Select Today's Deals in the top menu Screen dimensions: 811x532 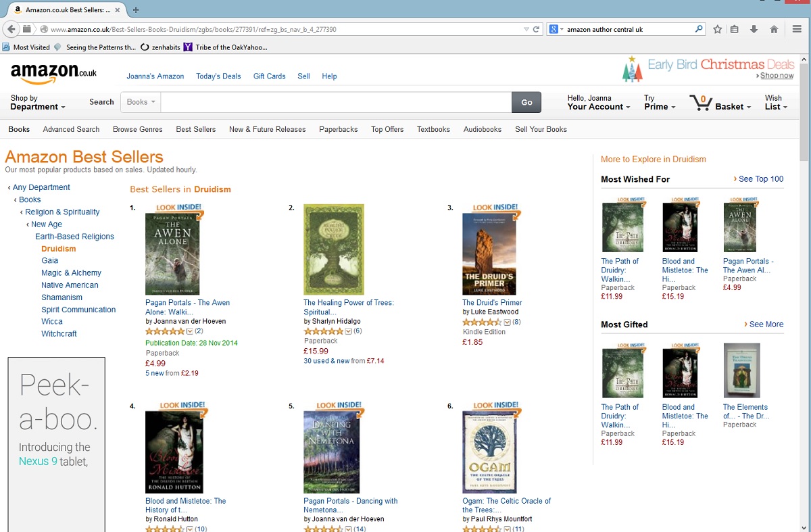pos(218,76)
